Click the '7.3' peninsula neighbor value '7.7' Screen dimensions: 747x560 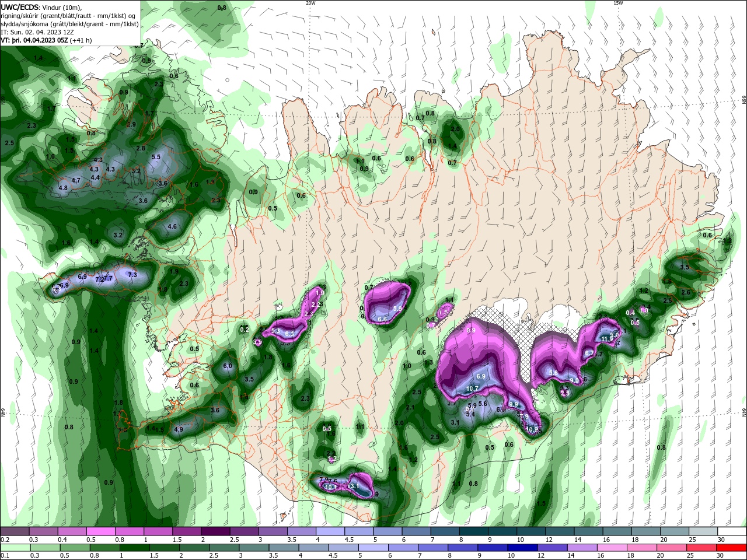click(x=108, y=279)
